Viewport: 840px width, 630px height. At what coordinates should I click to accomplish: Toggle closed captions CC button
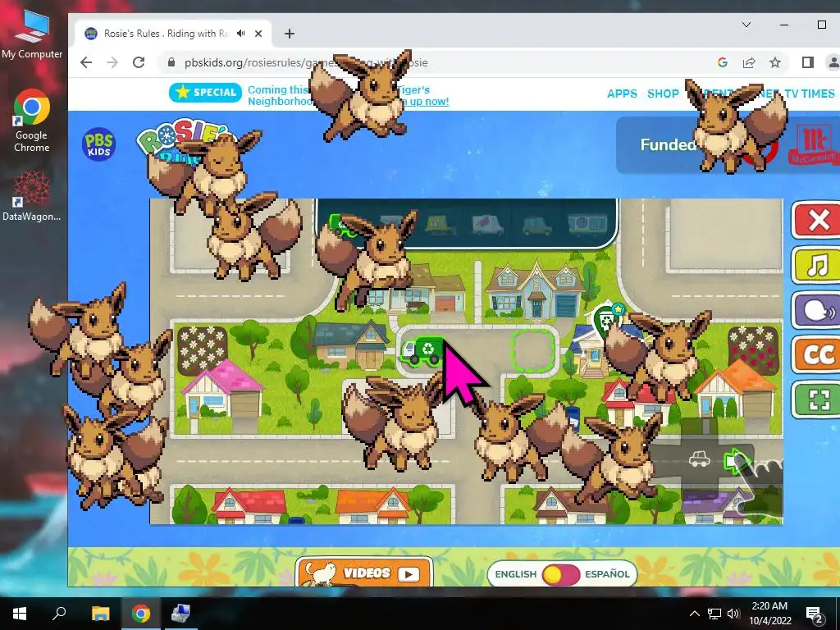tap(816, 354)
